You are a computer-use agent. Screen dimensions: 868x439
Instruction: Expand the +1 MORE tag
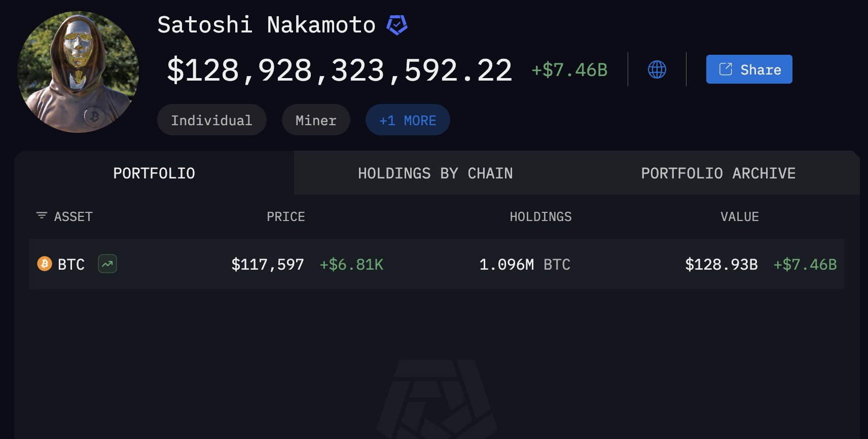(408, 120)
